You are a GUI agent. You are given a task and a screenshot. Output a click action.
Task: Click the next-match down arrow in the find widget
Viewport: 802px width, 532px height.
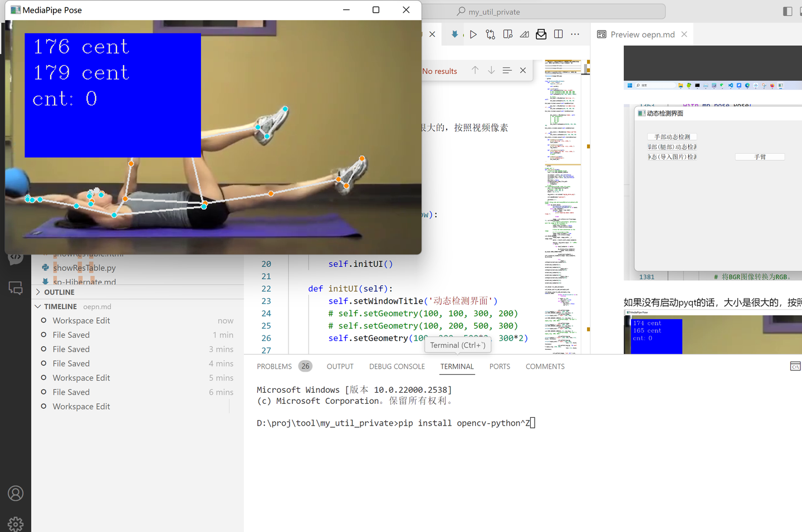click(491, 70)
